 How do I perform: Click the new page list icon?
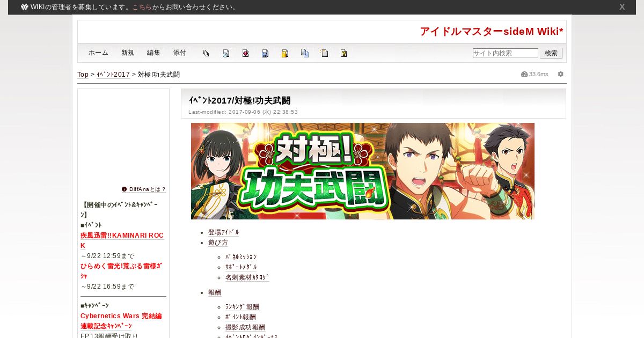pos(324,53)
